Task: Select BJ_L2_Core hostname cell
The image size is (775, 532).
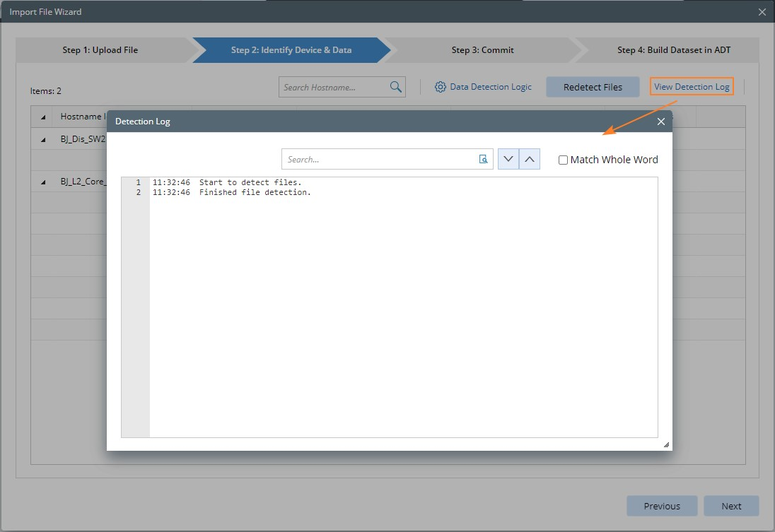Action: pyautogui.click(x=83, y=182)
